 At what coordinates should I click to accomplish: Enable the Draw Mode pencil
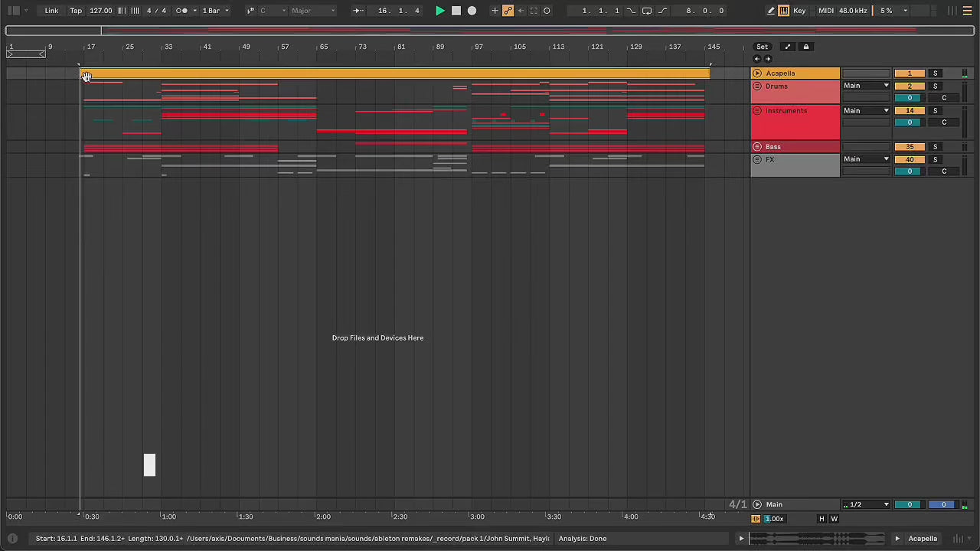coord(771,11)
